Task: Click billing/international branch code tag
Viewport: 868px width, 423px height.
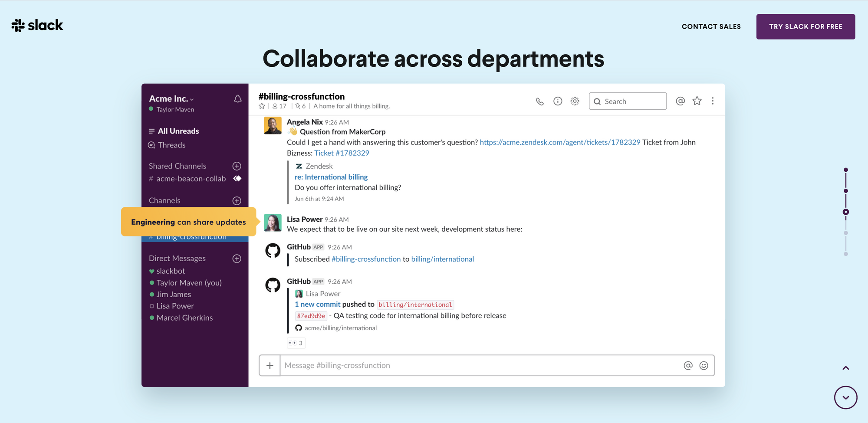Action: 415,305
